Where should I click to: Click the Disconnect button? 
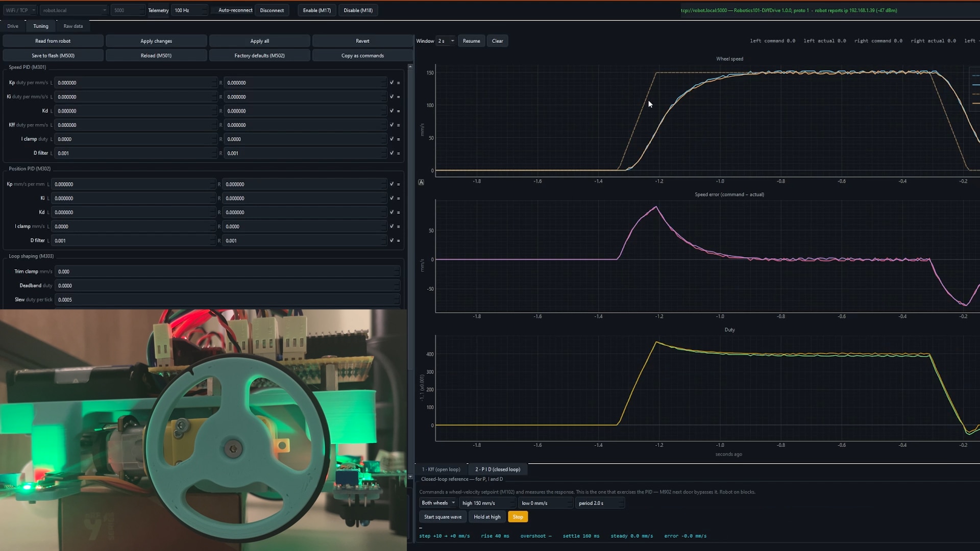(x=272, y=10)
